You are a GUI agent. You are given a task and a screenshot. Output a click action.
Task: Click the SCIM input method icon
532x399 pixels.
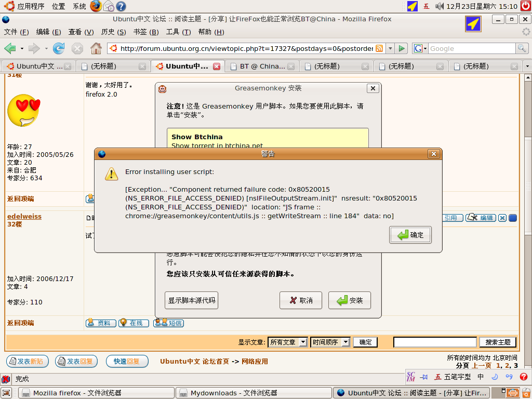point(411,377)
